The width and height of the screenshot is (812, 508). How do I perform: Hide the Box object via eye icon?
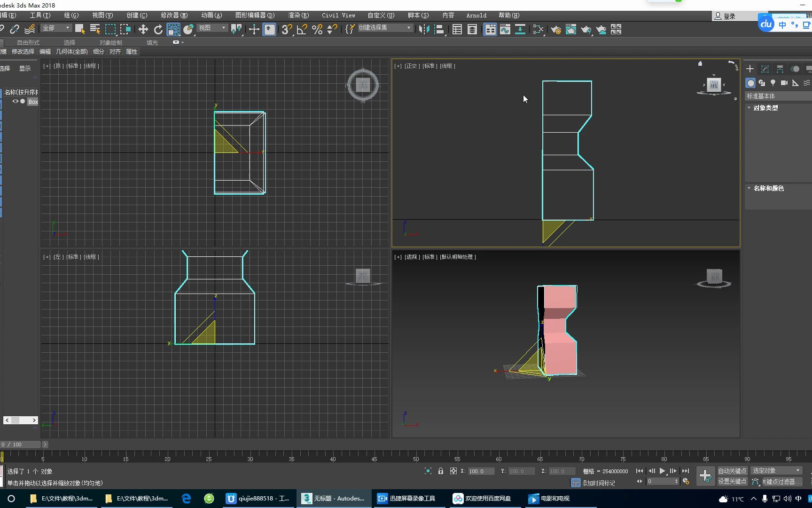click(x=15, y=102)
